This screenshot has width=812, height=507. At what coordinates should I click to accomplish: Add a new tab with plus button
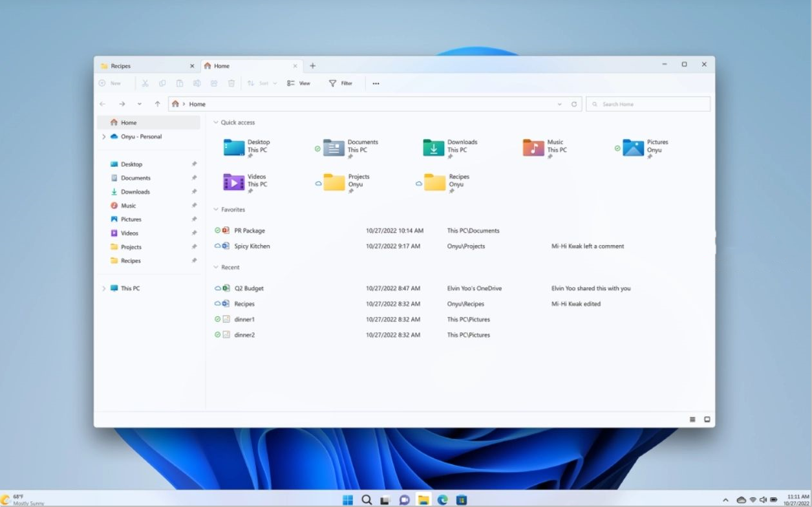pyautogui.click(x=313, y=66)
